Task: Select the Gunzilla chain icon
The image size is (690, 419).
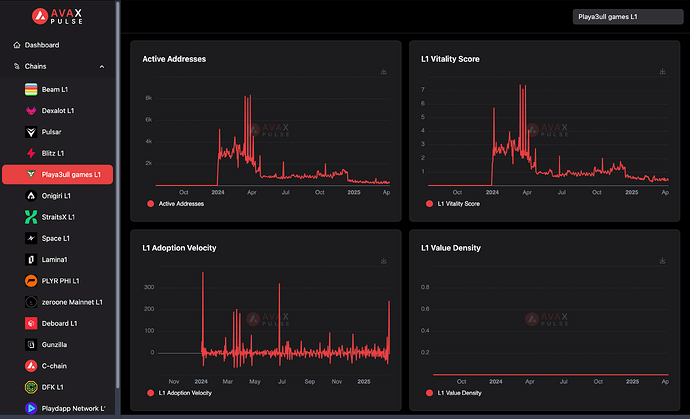Action: pos(31,345)
